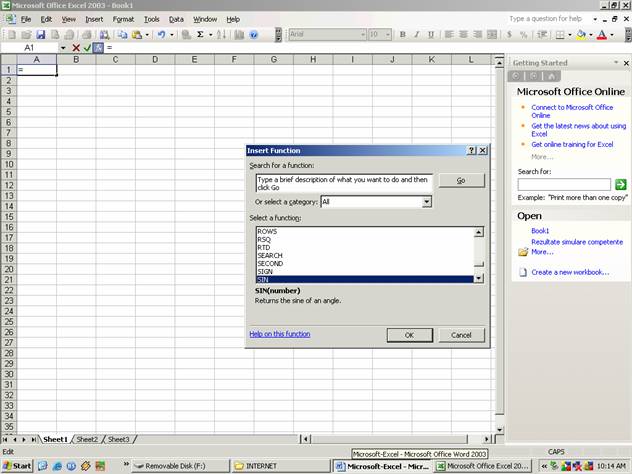Click the Search for box in Getting Started

click(564, 185)
